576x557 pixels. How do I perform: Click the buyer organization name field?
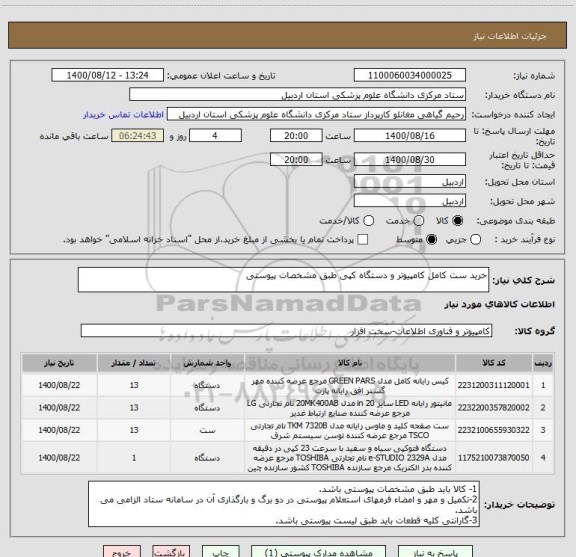click(x=297, y=95)
